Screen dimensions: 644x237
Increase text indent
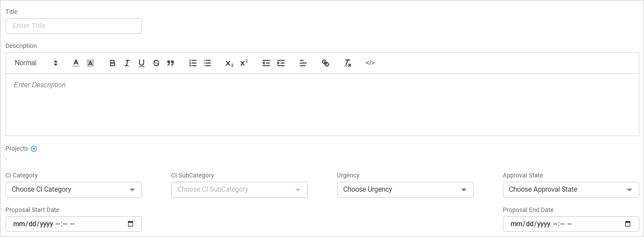click(281, 63)
